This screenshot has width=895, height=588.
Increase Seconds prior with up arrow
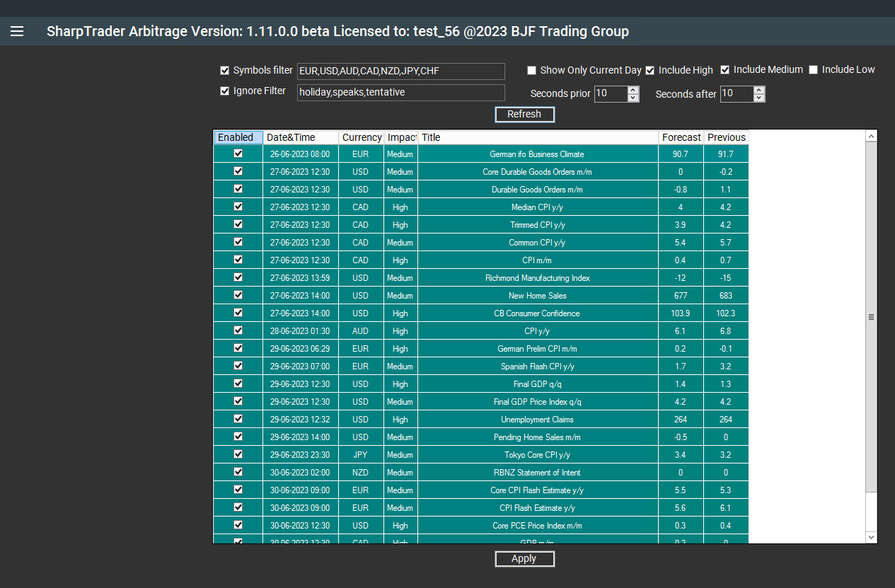(633, 90)
